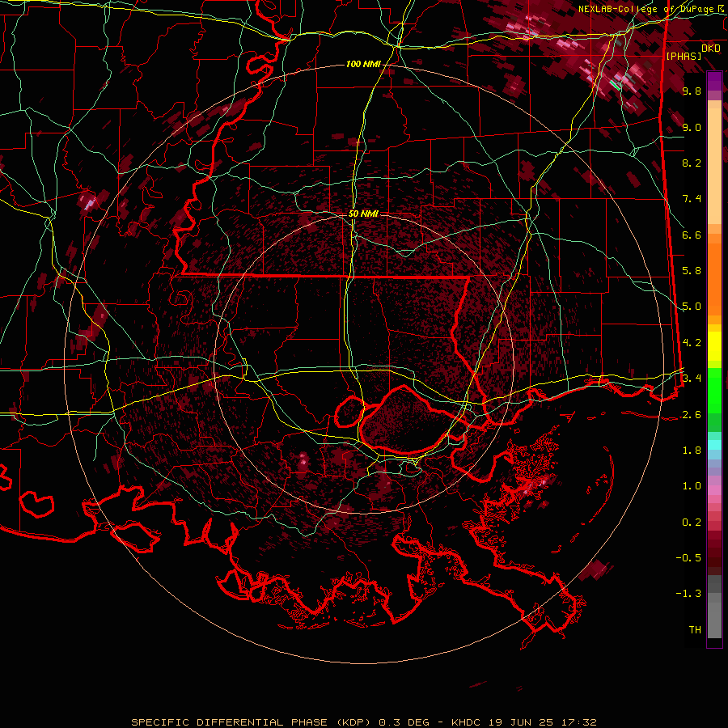Click the TH threshold label on the scale

695,630
